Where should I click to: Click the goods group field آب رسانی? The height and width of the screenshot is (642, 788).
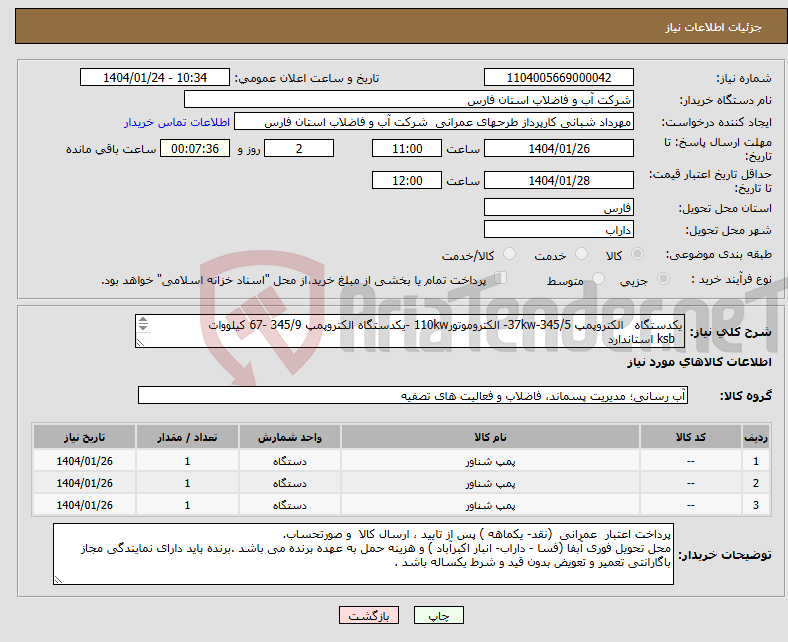coord(413,395)
